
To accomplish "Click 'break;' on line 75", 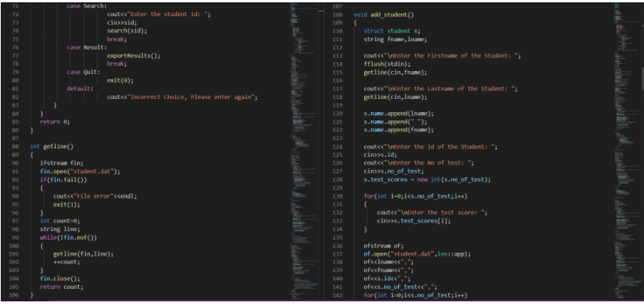I will (117, 39).
